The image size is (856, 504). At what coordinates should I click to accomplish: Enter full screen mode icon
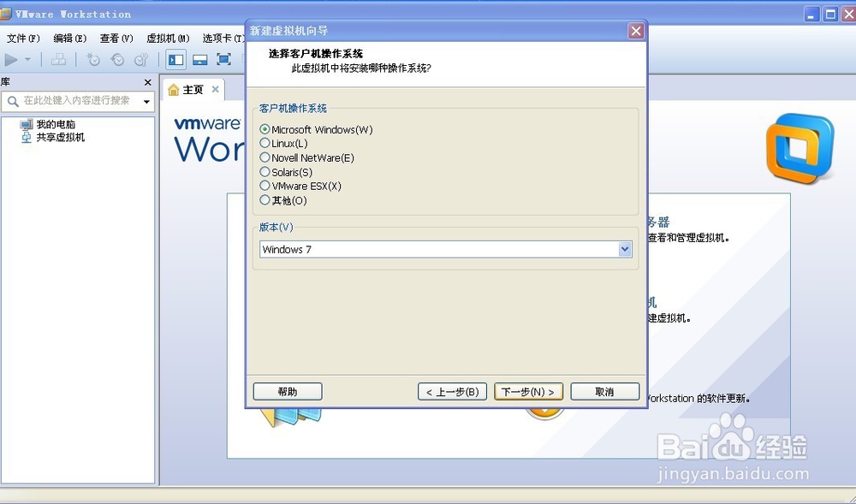click(x=223, y=59)
